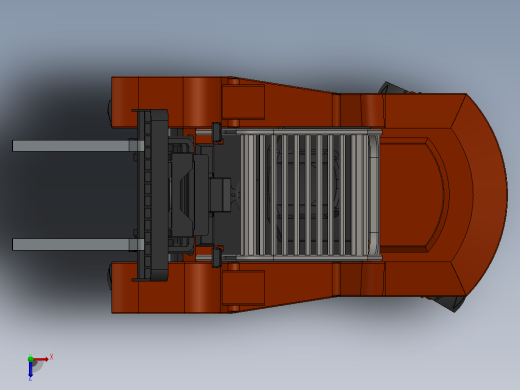Click the green Y axis dot on the triad

tap(30, 359)
